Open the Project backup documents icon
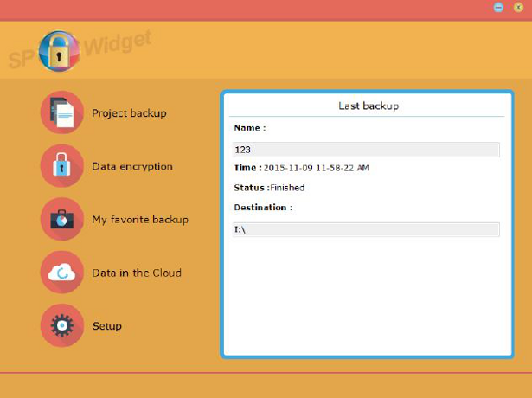The width and height of the screenshot is (532, 398). tap(62, 112)
